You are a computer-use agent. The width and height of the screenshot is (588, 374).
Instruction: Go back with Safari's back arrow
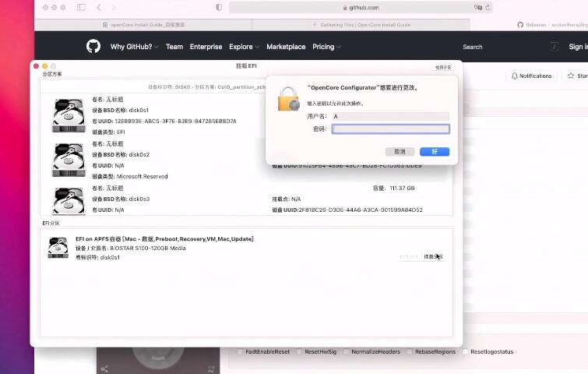coord(99,7)
